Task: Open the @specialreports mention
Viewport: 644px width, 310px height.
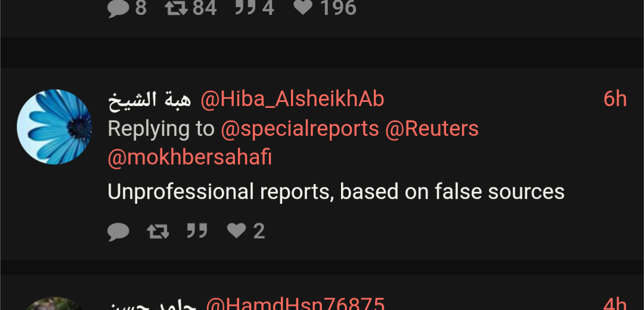Action: click(x=300, y=129)
